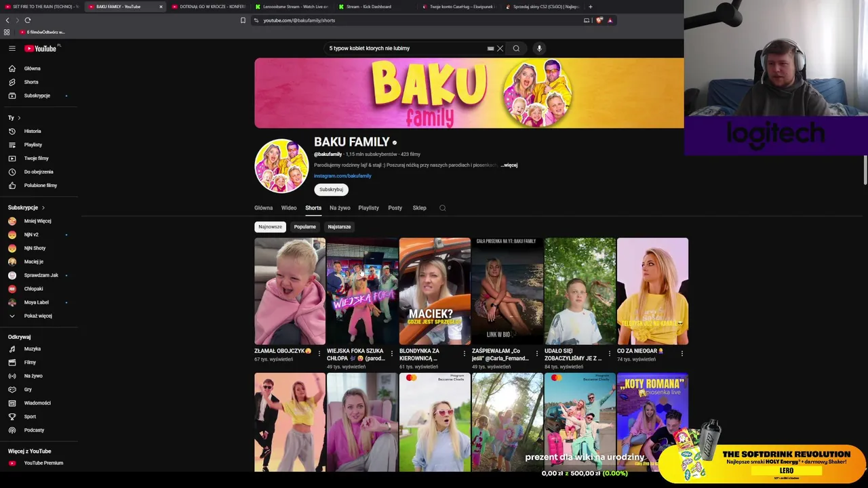Image resolution: width=868 pixels, height=488 pixels.
Task: Click the browser address bar URL
Action: (x=299, y=20)
